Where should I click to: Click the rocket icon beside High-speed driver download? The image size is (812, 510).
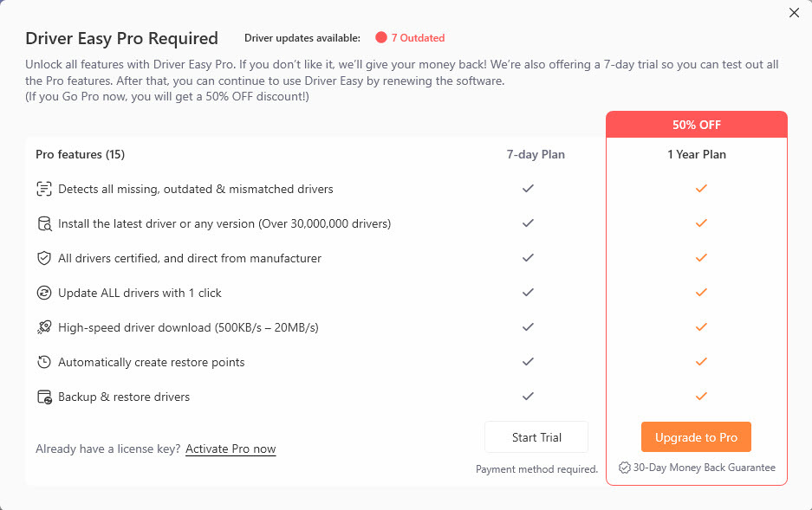point(44,327)
